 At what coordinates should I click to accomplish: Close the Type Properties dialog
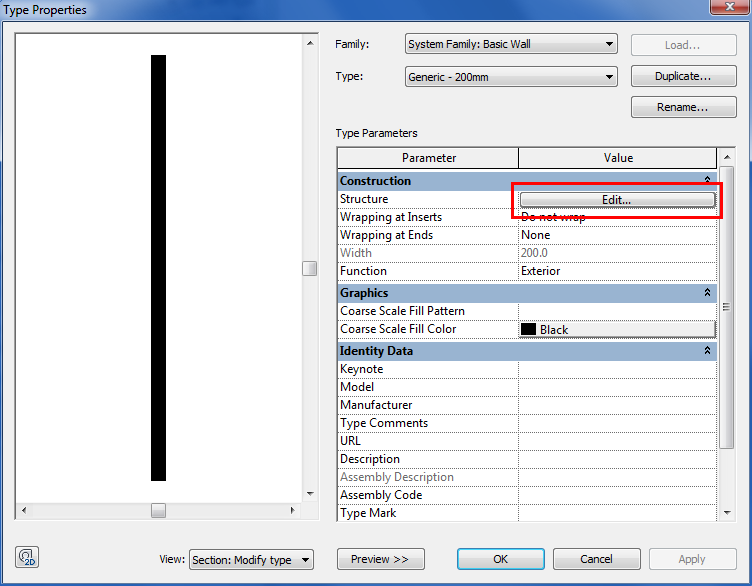729,7
